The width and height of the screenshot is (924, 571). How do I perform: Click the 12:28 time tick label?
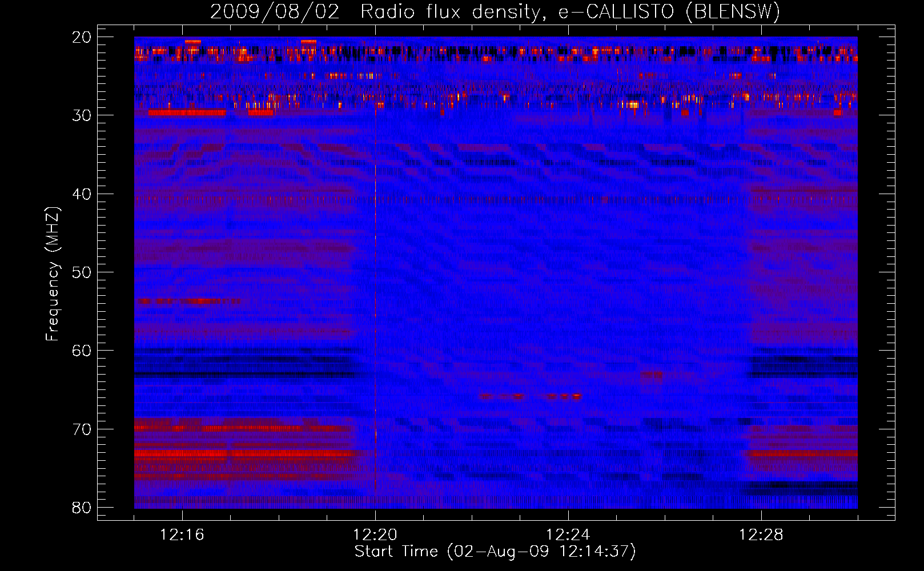761,535
